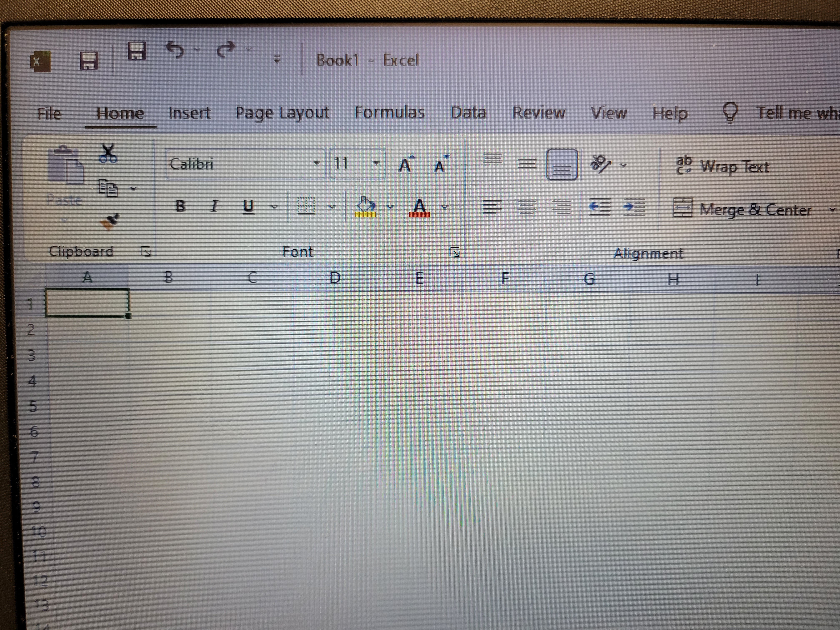The width and height of the screenshot is (840, 630).
Task: Toggle Italic formatting
Action: (x=215, y=206)
